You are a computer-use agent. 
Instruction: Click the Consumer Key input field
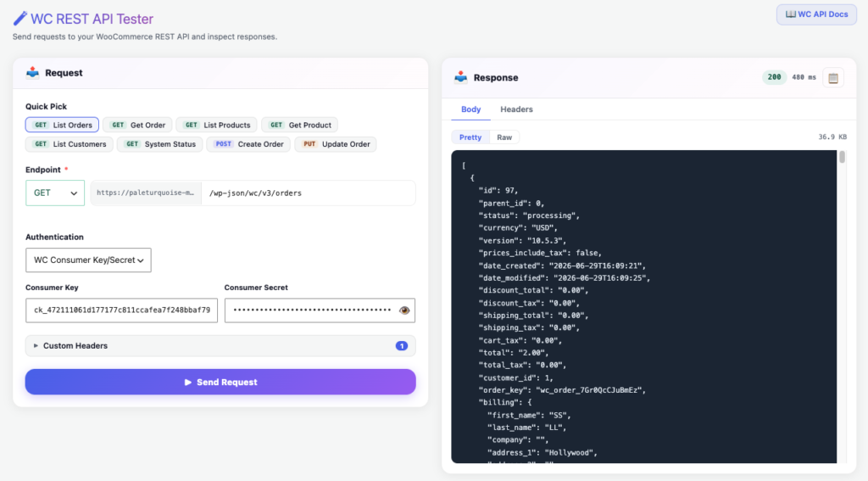pyautogui.click(x=122, y=310)
